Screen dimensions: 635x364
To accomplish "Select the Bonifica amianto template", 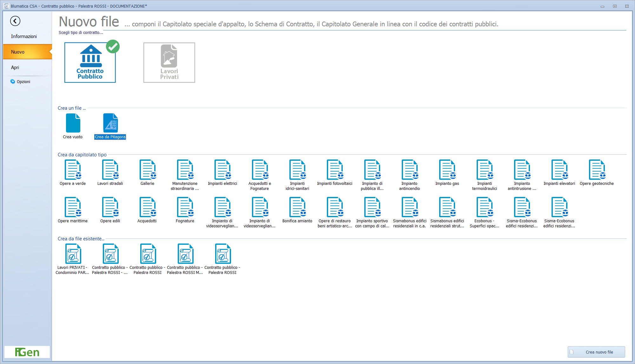I will (297, 210).
